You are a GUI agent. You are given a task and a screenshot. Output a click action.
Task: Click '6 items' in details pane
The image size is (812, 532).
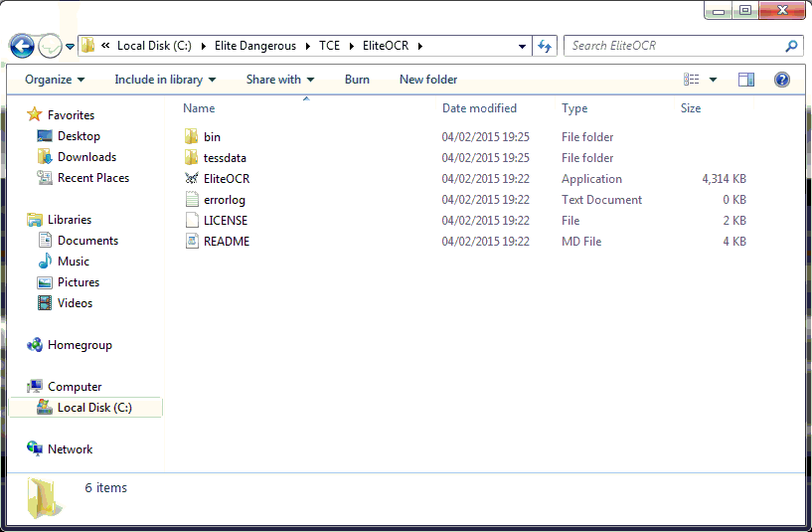click(x=105, y=488)
